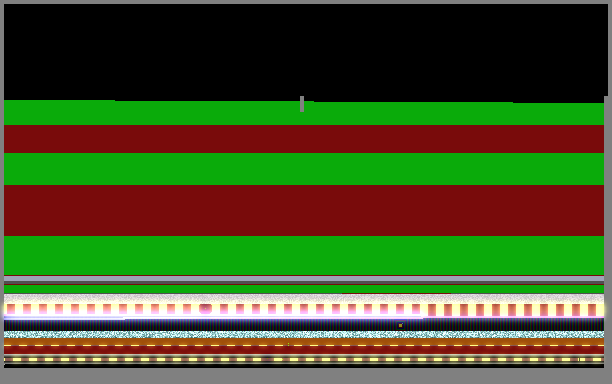This screenshot has height=384, width=612.
Task: Select the middle green band
Action: [304, 169]
